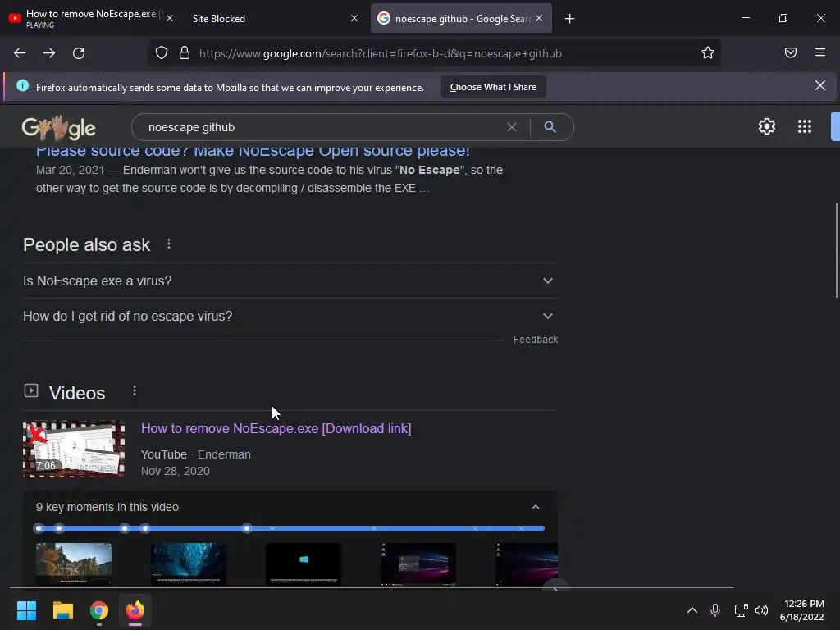Go back with the browser back arrow
Viewport: 840px width, 630px height.
pos(20,53)
